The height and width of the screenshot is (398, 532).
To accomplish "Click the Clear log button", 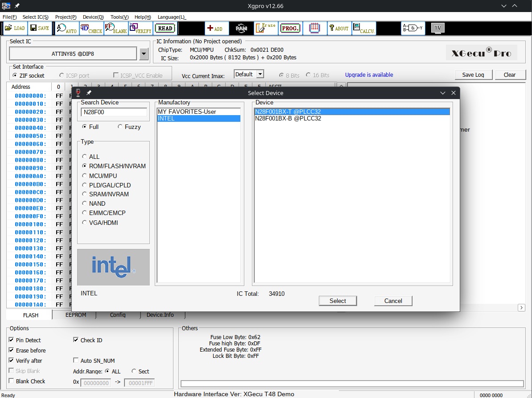I will point(510,75).
